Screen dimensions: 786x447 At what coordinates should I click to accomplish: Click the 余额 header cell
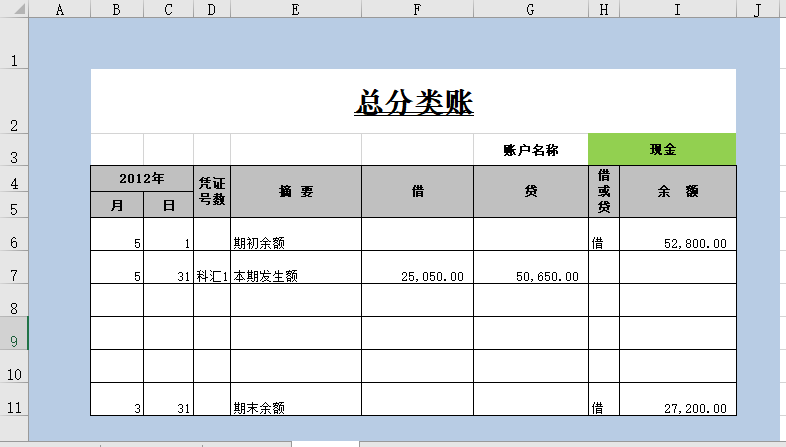point(677,192)
